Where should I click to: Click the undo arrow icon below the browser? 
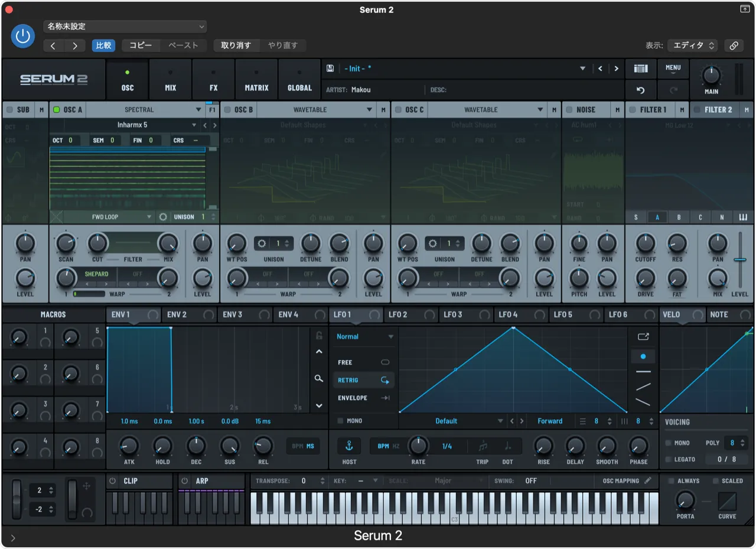point(641,90)
